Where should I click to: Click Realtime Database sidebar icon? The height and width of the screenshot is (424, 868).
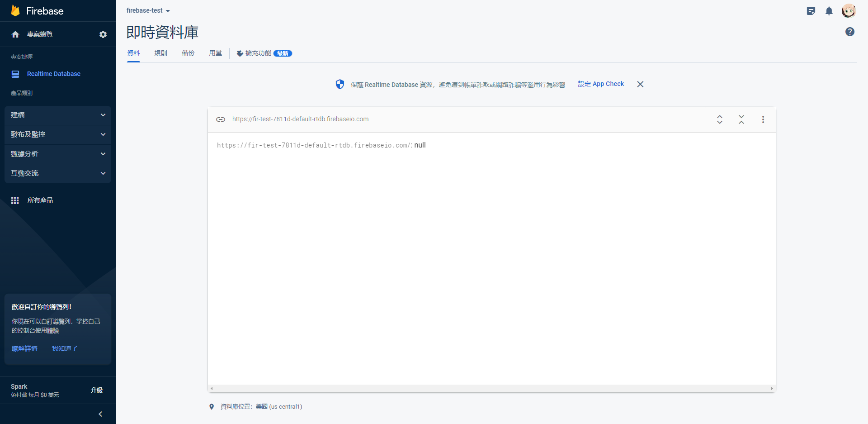click(x=15, y=74)
